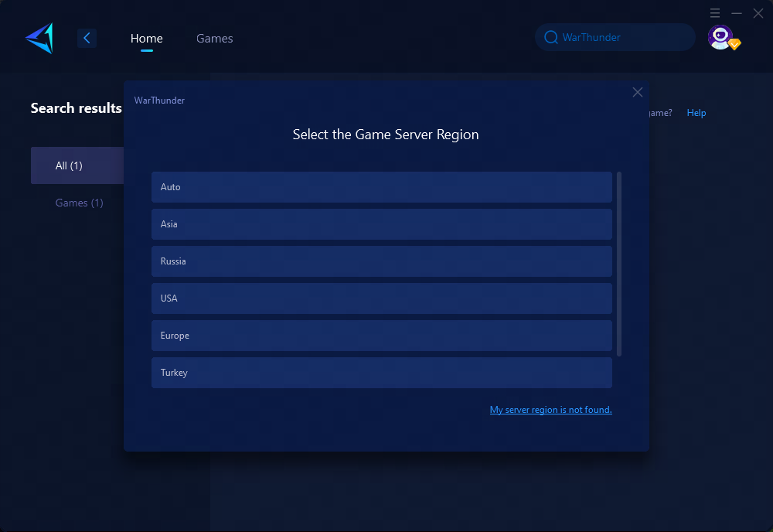
Task: Click the search magnifier icon
Action: point(550,37)
